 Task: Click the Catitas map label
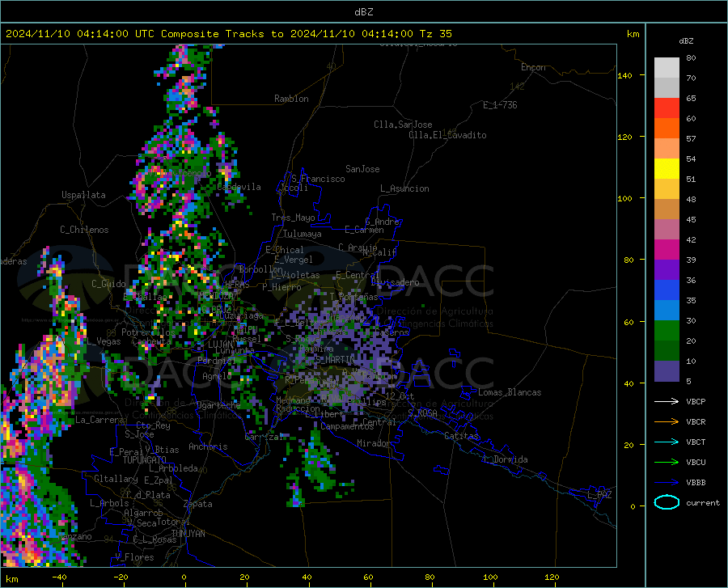462,436
